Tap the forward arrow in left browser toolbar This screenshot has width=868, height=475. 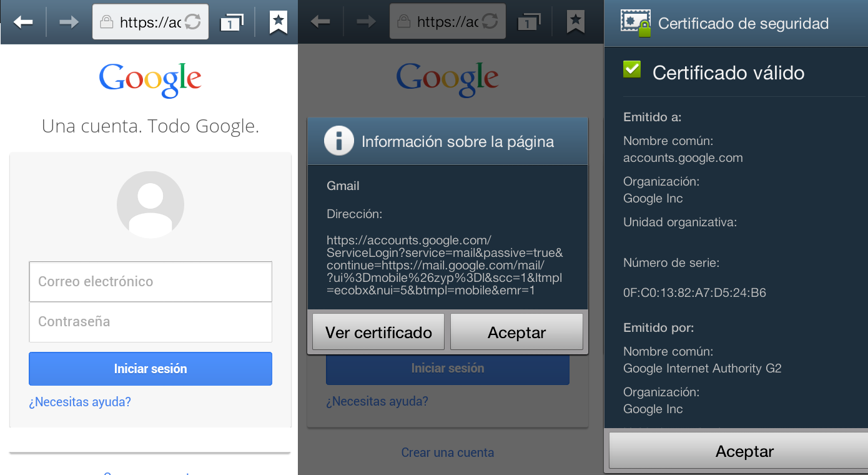tap(69, 22)
